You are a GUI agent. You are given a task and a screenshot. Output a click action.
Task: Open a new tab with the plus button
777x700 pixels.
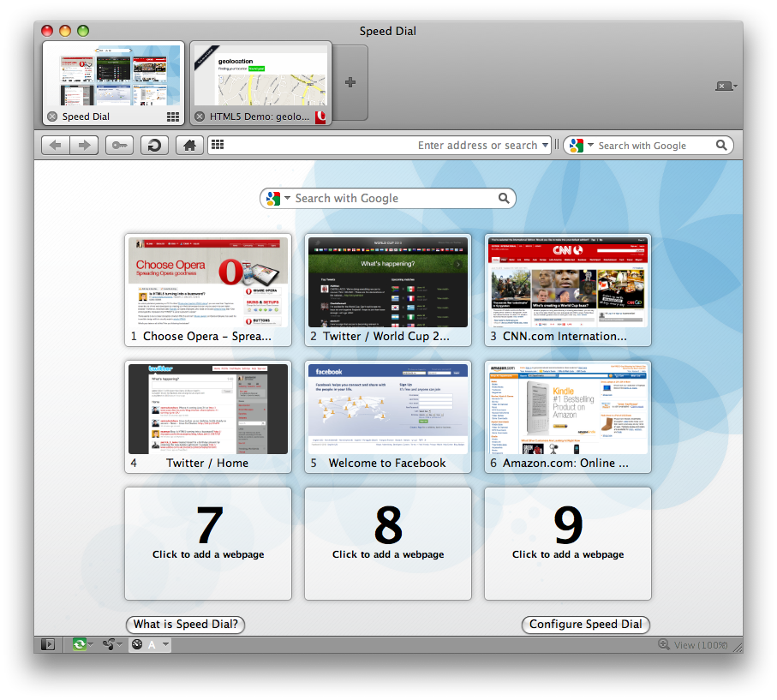click(x=350, y=81)
